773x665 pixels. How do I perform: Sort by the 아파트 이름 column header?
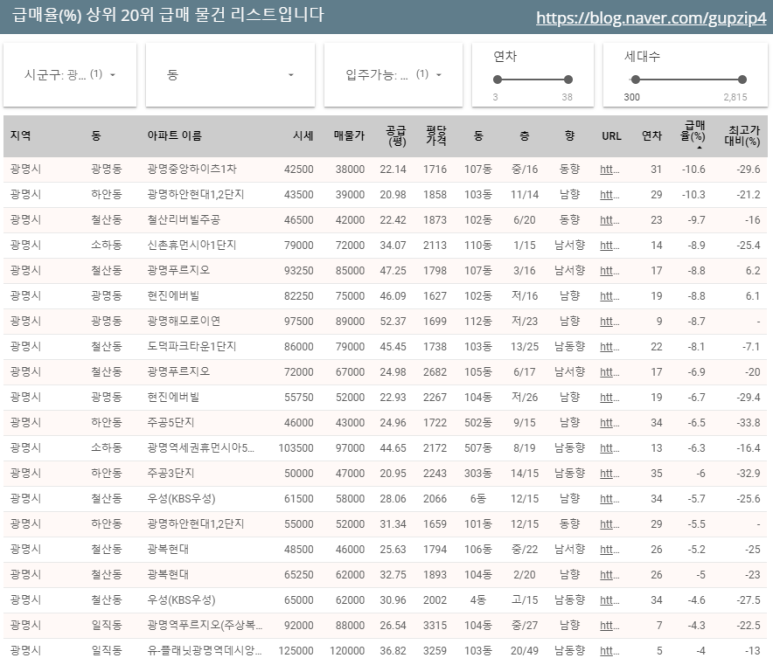pos(175,136)
